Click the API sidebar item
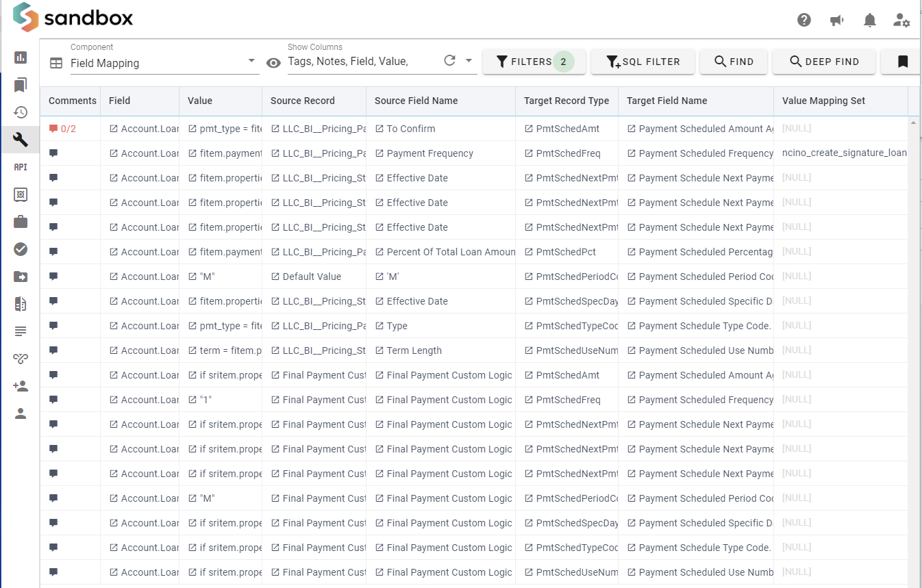Viewport: 922px width, 588px height. click(x=21, y=167)
